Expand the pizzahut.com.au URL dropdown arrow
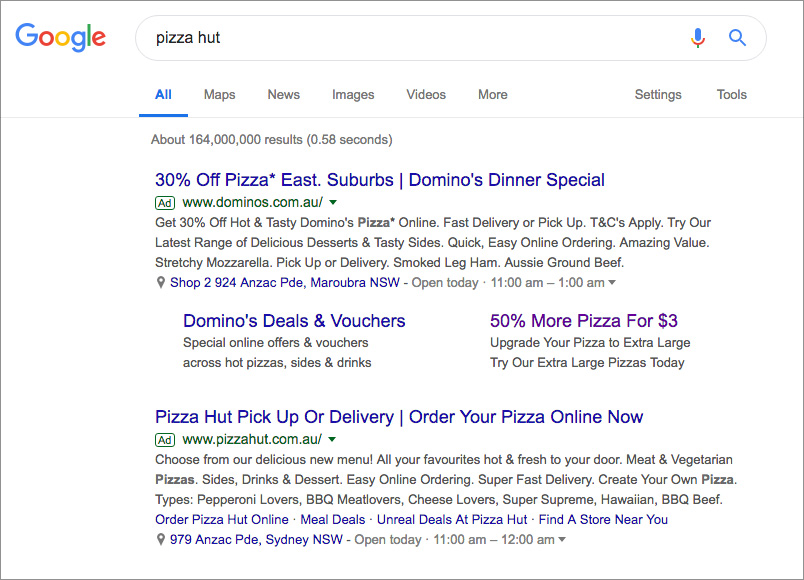This screenshot has width=804, height=580. [x=332, y=439]
